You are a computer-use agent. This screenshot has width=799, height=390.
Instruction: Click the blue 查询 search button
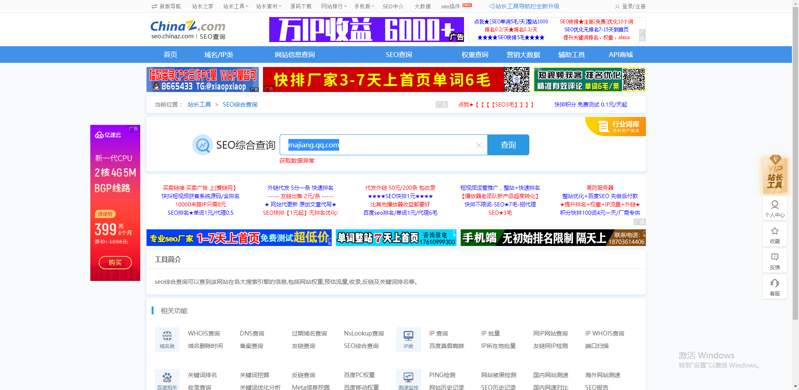click(508, 145)
